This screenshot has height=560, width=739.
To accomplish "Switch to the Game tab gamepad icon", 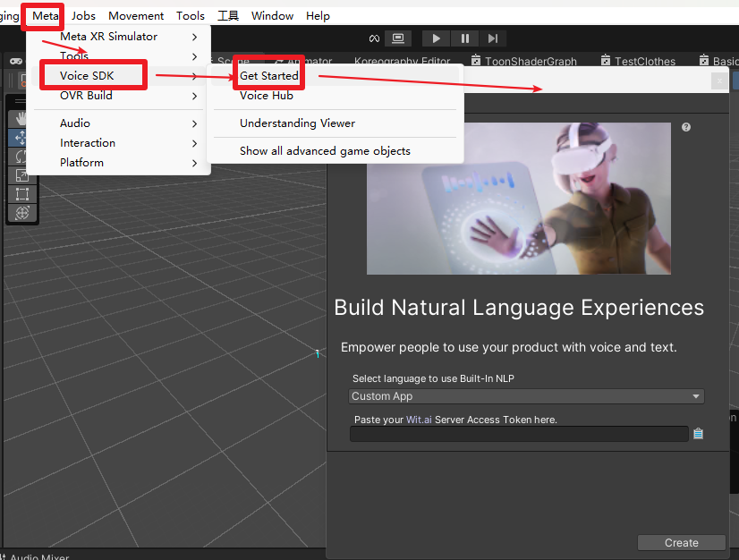I will (x=16, y=62).
